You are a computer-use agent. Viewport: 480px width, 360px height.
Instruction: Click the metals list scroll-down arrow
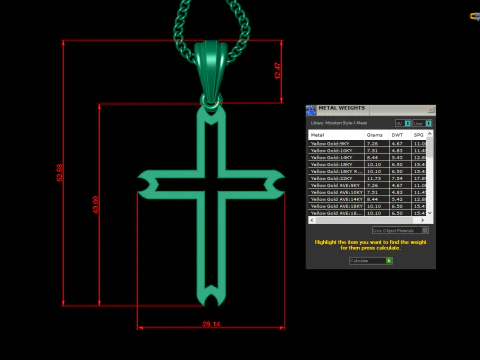point(430,213)
